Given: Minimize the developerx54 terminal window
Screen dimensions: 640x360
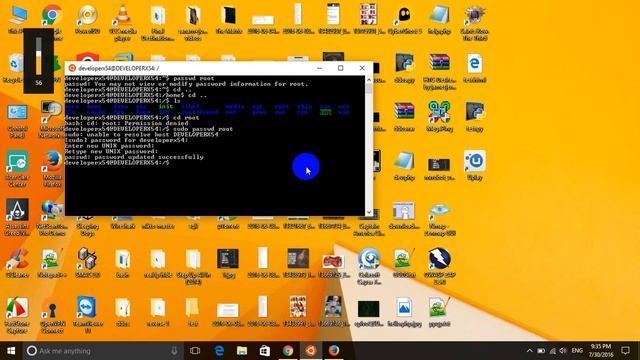Looking at the screenshot, I should pyautogui.click(x=319, y=68).
